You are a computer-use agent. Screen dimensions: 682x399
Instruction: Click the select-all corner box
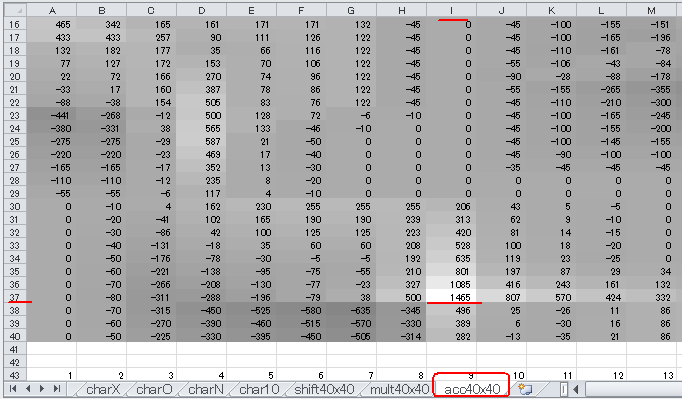pos(15,10)
